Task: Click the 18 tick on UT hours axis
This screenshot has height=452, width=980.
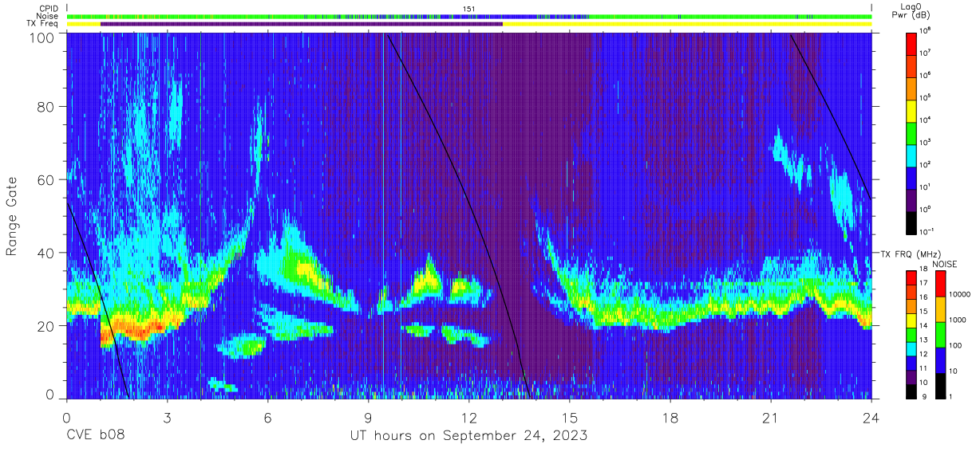Action: 670,418
